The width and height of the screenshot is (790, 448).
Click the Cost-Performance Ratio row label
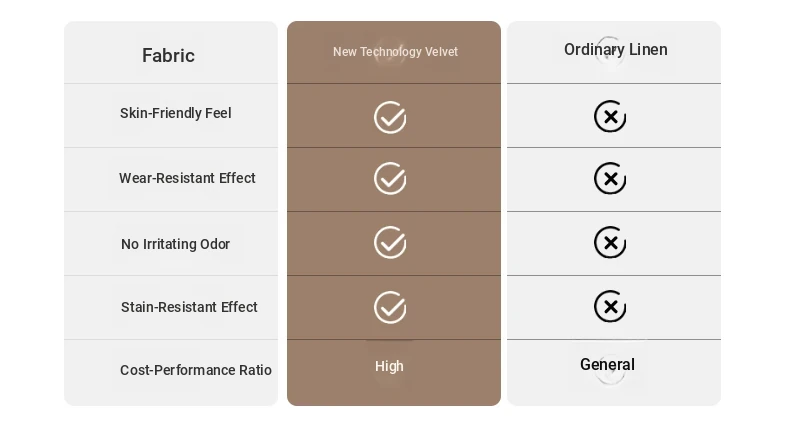click(x=195, y=370)
